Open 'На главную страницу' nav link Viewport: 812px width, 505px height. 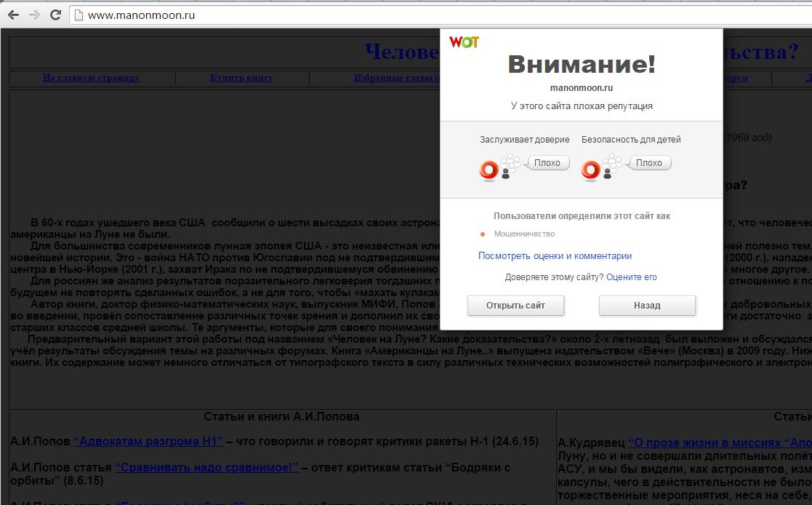tap(91, 78)
